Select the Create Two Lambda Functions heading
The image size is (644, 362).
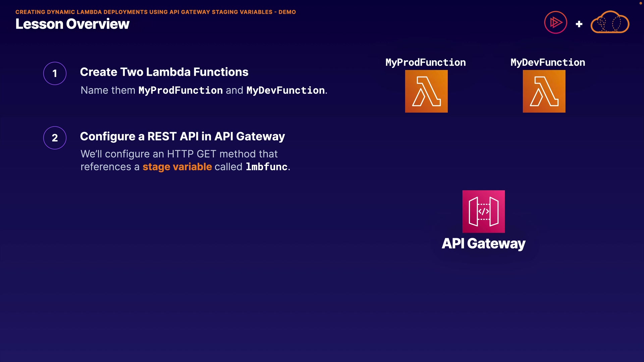click(164, 72)
